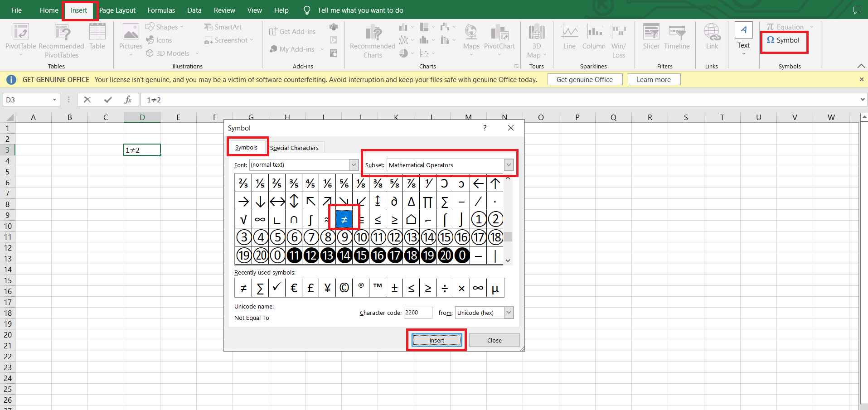Pick the infinity symbol in symbol grid
868x410 pixels.
tap(260, 220)
